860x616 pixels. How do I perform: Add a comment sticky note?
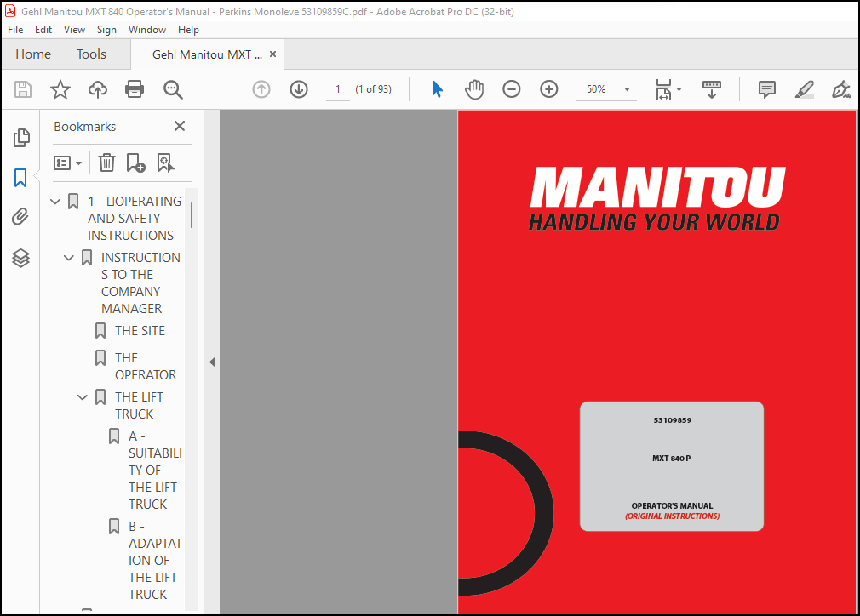pyautogui.click(x=766, y=88)
